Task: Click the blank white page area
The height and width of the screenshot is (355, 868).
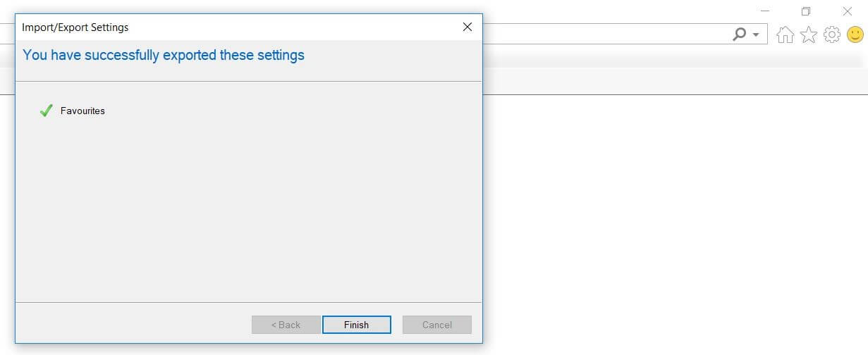Action: [675, 224]
